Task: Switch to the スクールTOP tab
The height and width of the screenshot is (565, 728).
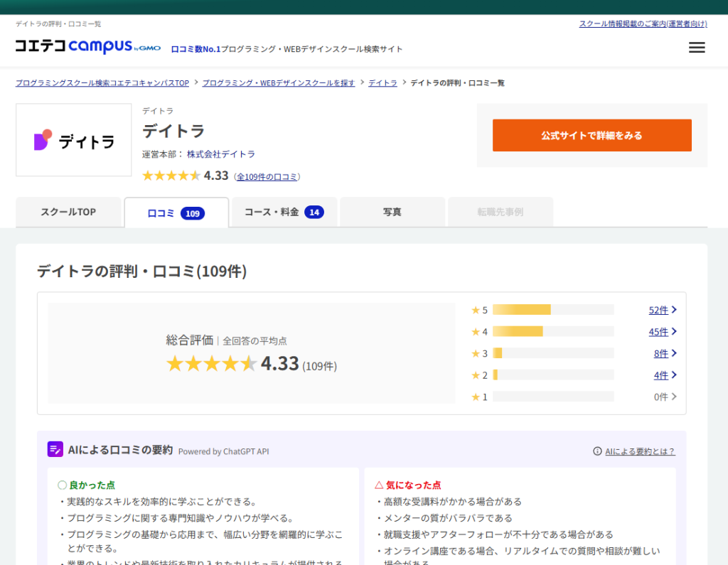Action: pos(68,212)
